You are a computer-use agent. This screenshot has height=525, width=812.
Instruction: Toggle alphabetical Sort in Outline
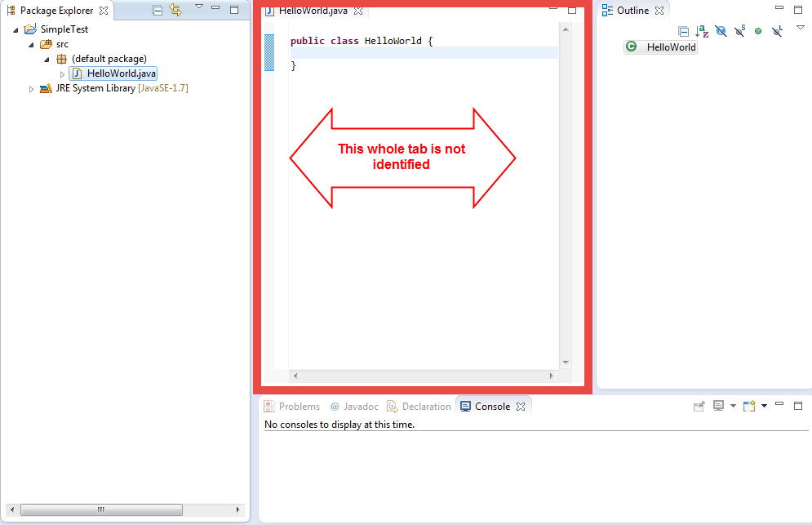(702, 31)
